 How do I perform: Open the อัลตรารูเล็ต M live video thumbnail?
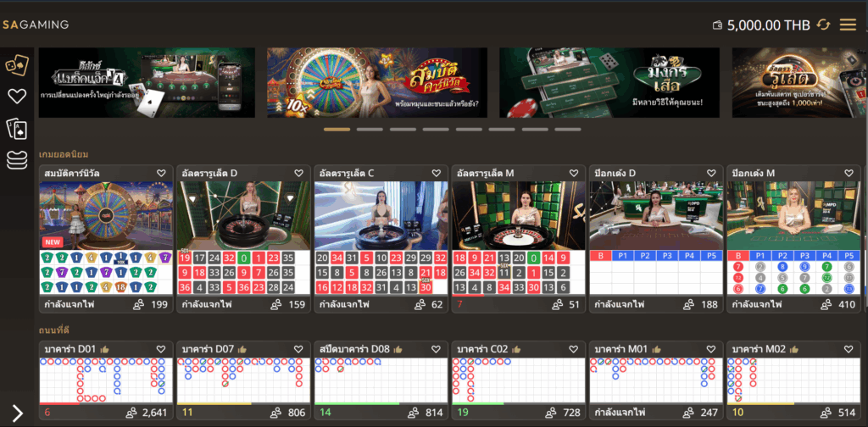[516, 215]
